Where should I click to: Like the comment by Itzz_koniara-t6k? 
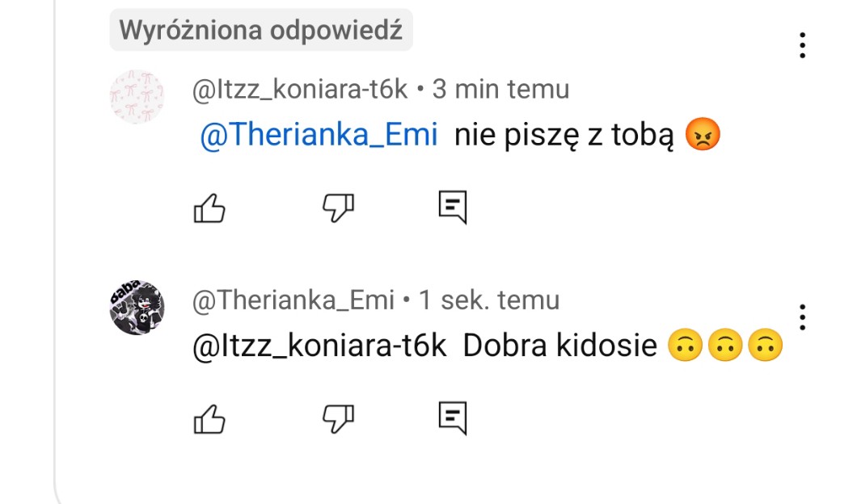(x=209, y=209)
